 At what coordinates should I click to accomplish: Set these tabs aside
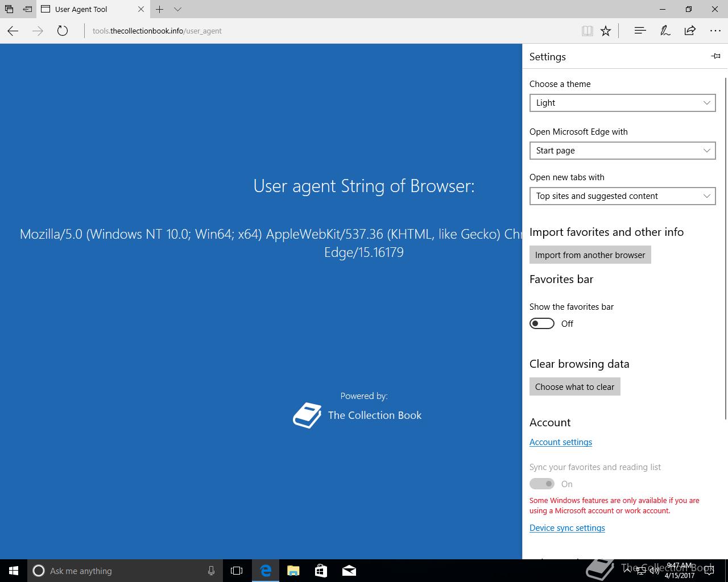27,9
